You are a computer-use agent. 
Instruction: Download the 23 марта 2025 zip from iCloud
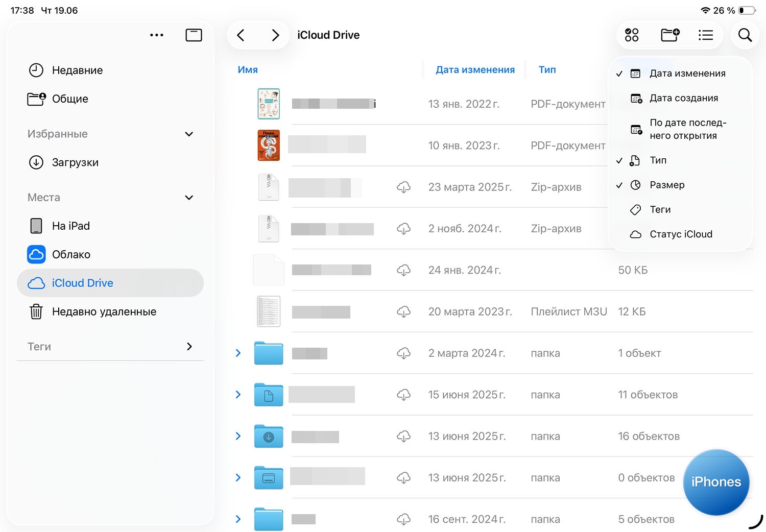tap(403, 187)
